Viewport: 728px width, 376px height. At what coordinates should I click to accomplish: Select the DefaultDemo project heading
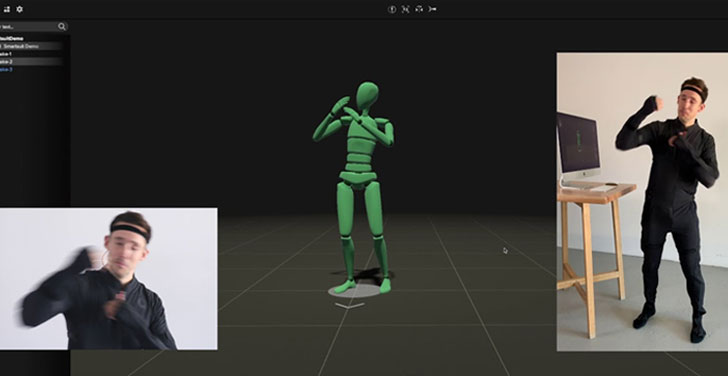coord(12,39)
